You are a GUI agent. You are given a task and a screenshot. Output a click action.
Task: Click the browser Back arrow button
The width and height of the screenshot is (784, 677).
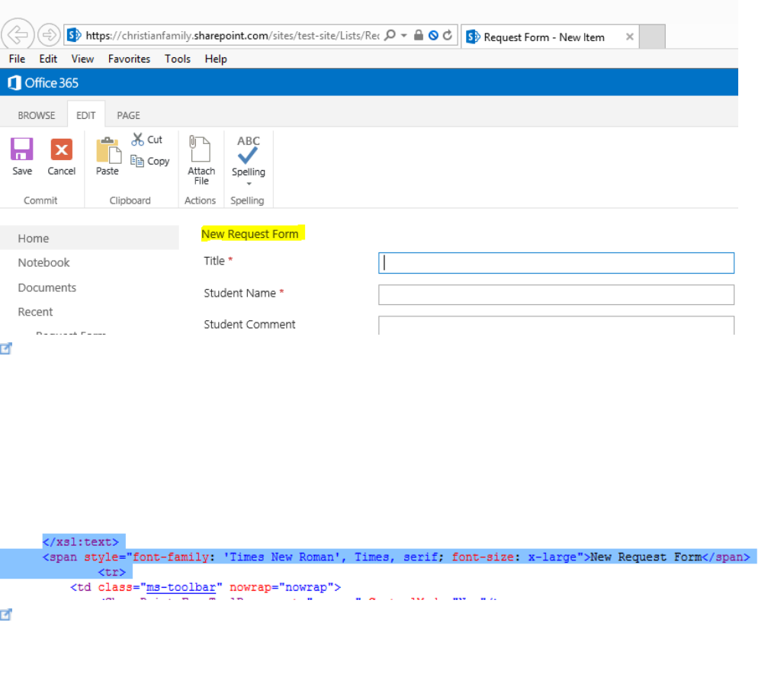tap(18, 35)
